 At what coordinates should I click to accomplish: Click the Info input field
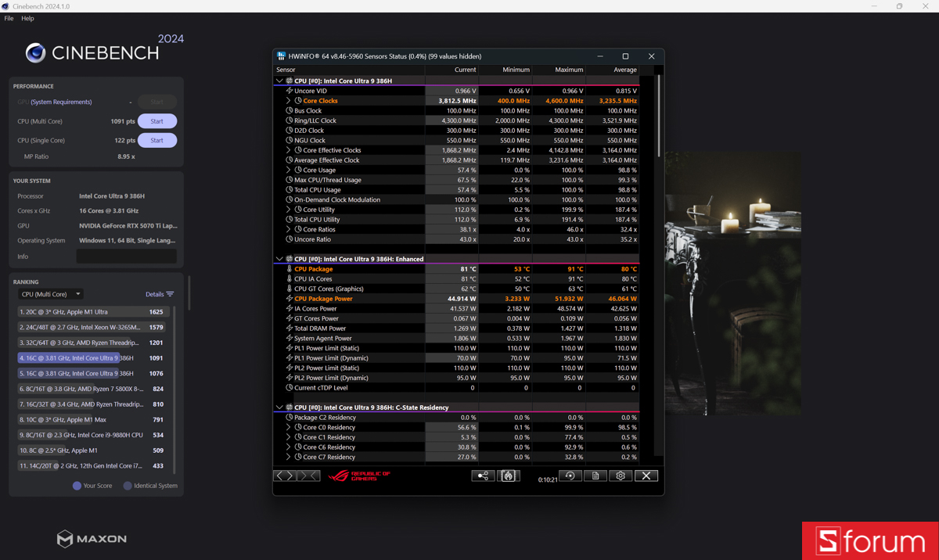point(126,257)
